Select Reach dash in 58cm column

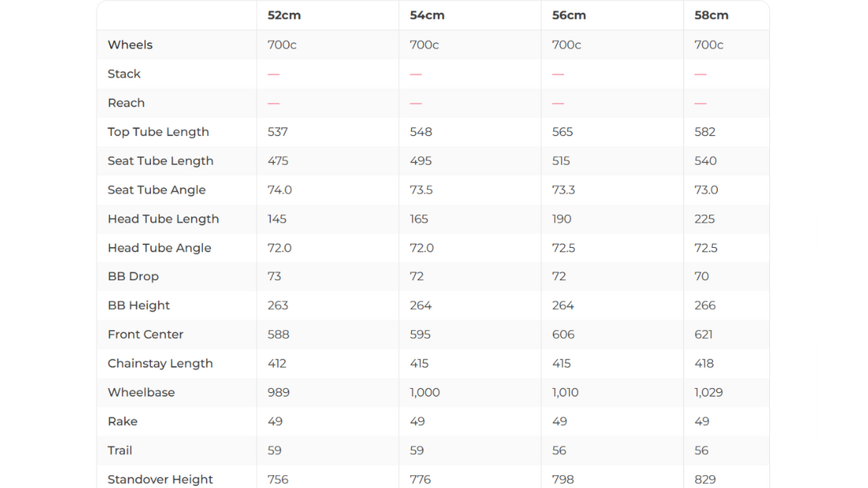[700, 103]
